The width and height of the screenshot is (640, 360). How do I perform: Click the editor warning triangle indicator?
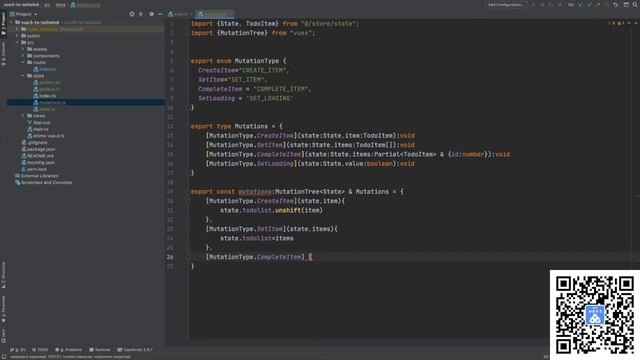click(620, 23)
